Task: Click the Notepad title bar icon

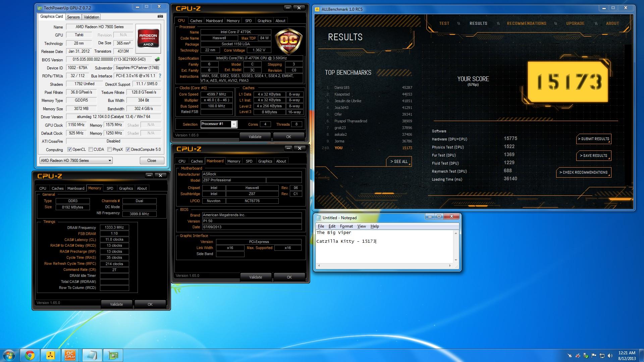Action: pyautogui.click(x=318, y=218)
